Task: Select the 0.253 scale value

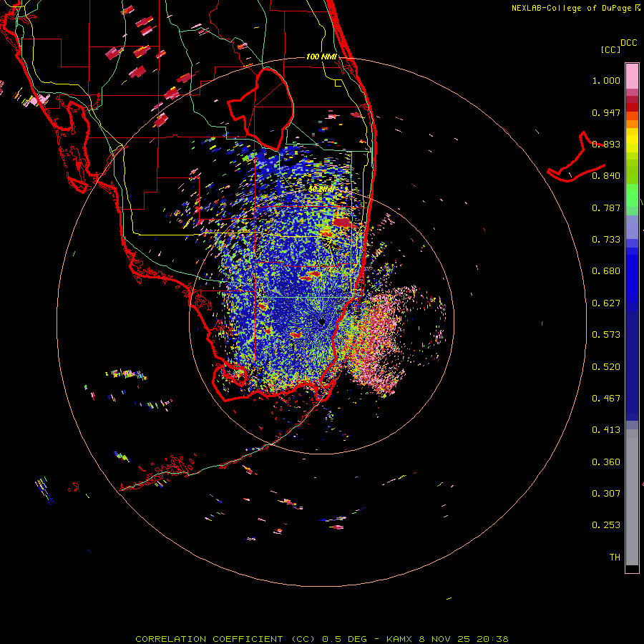Action: 606,525
